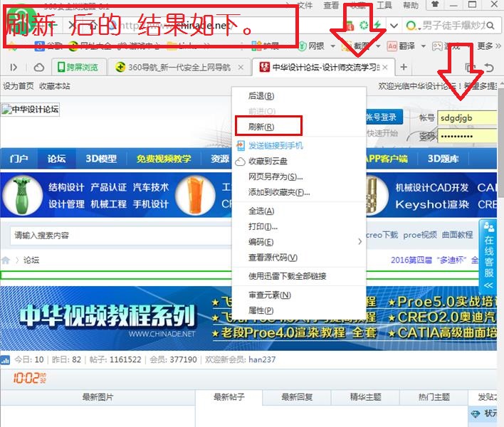
Task: Expand the 编码(E) submenu arrow
Action: pos(359,242)
